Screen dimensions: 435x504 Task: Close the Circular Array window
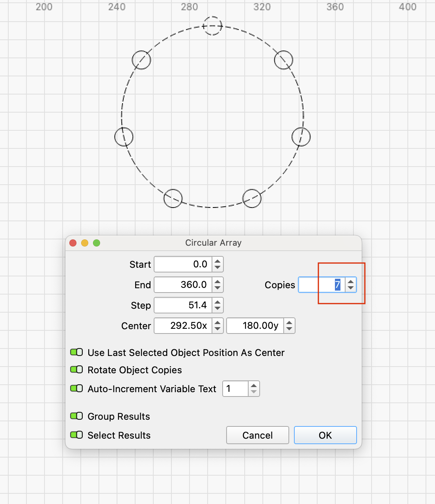(x=73, y=243)
